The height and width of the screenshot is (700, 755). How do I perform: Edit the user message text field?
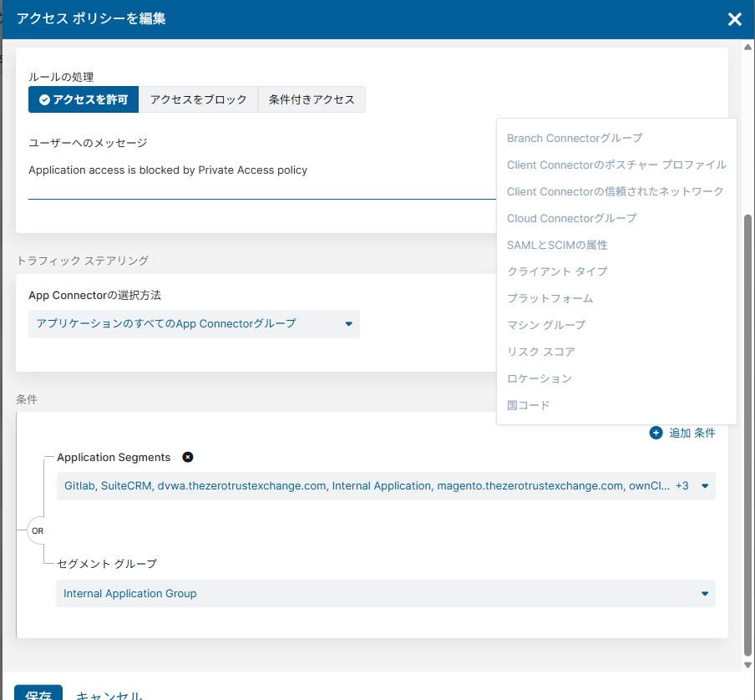[262, 170]
